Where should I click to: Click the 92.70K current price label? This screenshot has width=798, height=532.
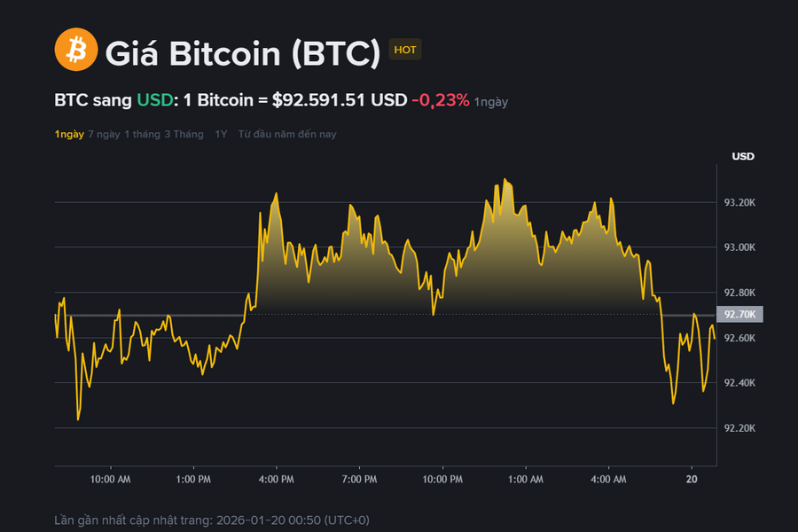point(739,314)
